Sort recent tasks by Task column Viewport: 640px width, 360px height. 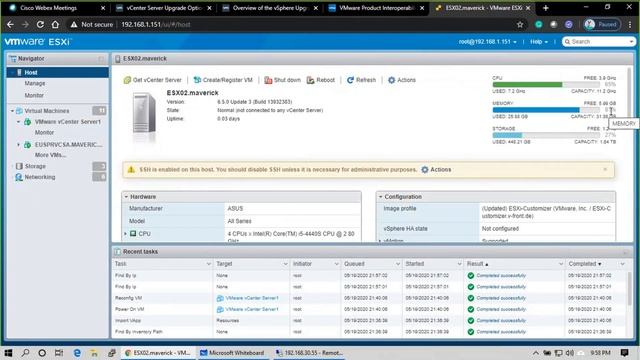coord(120,264)
